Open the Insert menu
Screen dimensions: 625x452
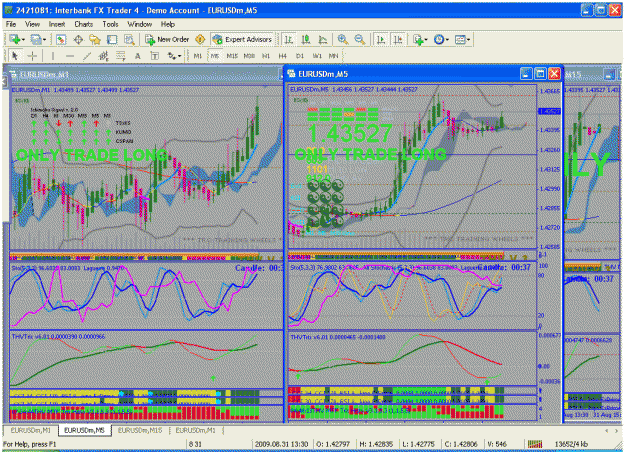57,24
